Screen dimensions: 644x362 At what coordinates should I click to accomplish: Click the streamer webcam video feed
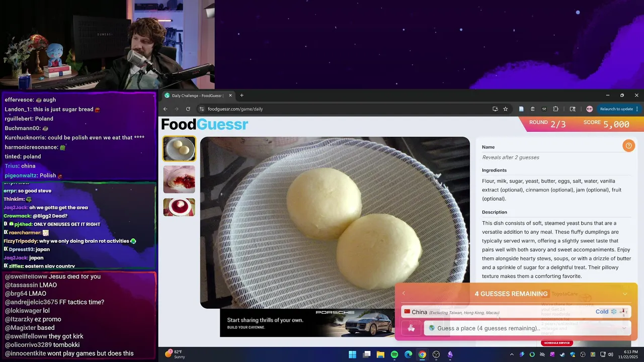pyautogui.click(x=107, y=45)
